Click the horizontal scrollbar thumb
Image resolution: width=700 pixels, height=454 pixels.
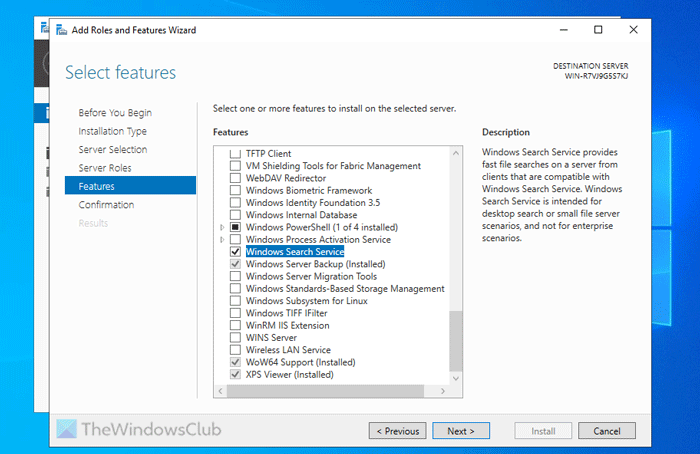(x=325, y=391)
